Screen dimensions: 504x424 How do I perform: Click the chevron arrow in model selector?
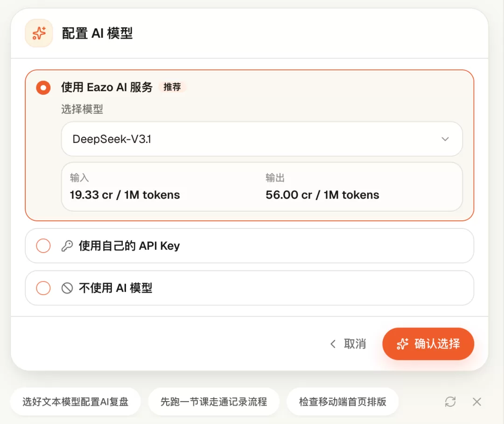(445, 139)
